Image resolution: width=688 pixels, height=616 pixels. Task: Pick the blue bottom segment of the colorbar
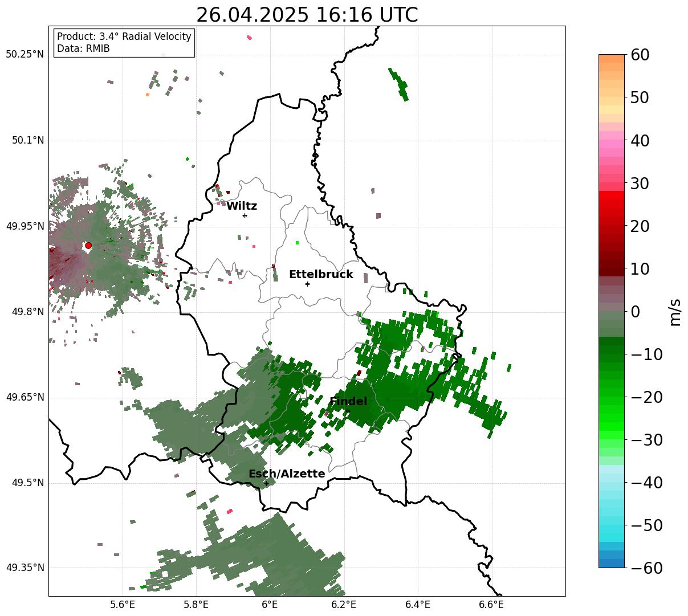(x=612, y=563)
